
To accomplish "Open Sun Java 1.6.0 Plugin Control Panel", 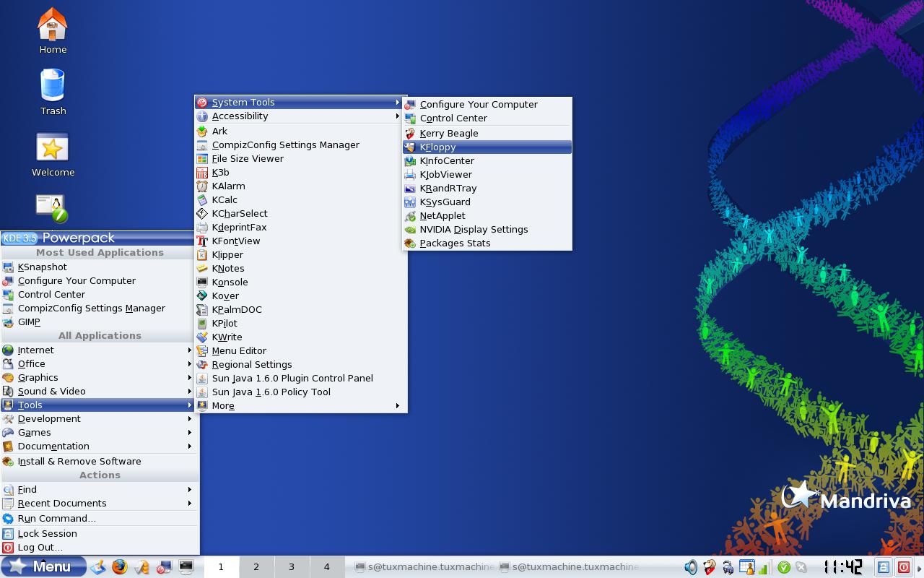I will tap(301, 379).
